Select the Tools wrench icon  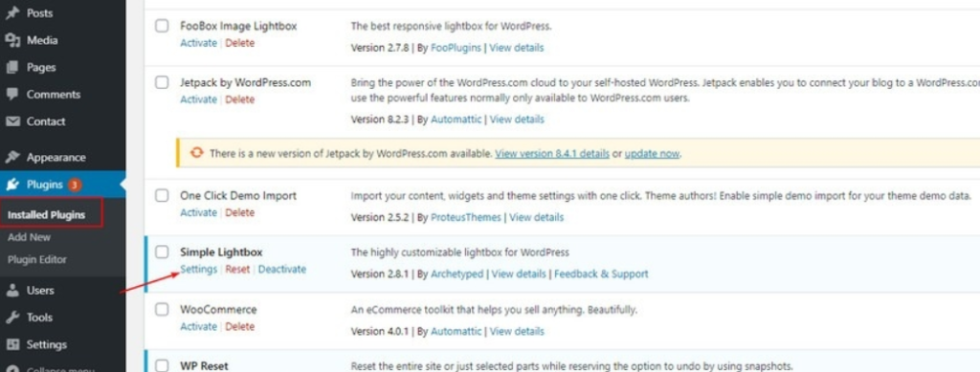(x=12, y=317)
